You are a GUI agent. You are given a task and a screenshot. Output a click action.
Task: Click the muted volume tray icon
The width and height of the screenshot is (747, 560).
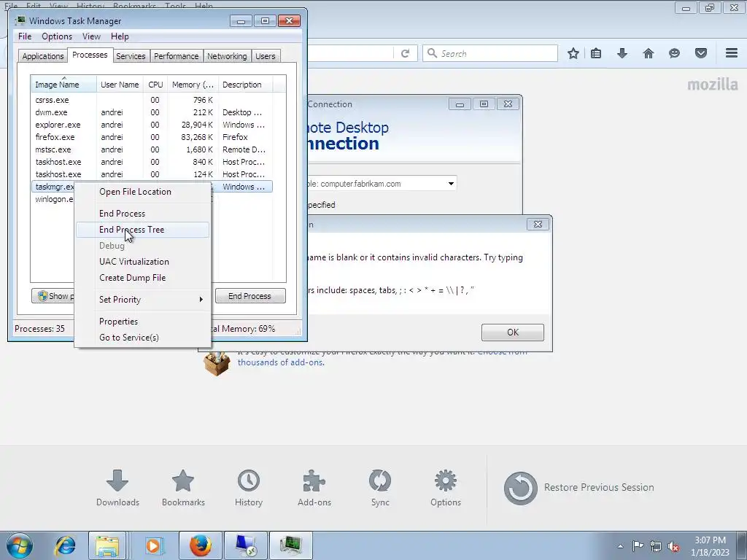coord(673,546)
